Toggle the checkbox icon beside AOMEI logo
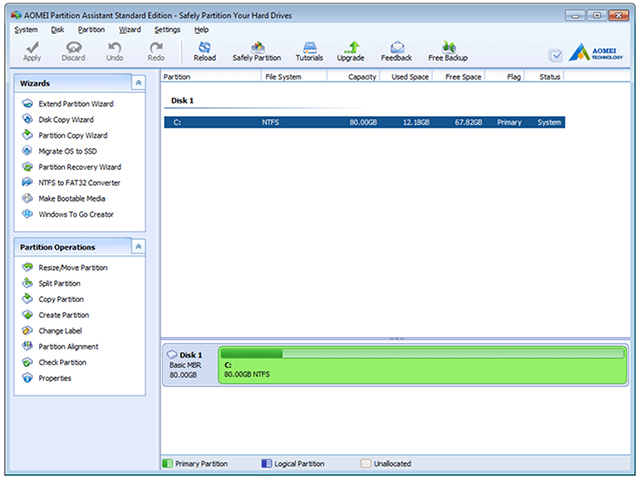This screenshot has width=640, height=480. (x=555, y=55)
